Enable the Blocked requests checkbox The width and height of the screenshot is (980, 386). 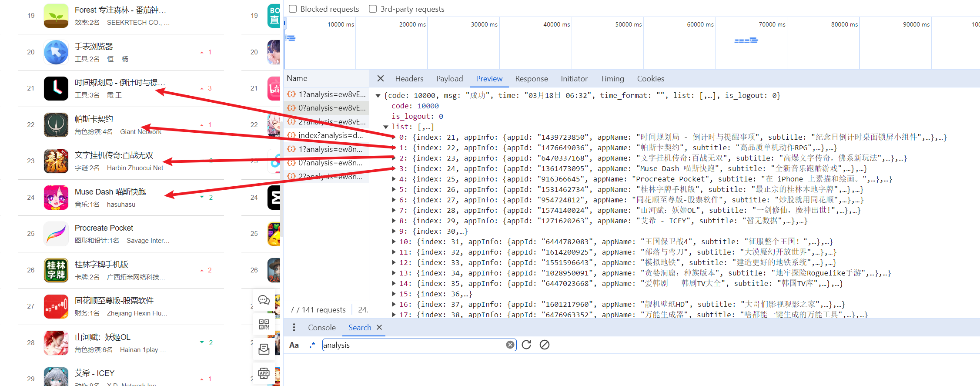click(x=293, y=9)
